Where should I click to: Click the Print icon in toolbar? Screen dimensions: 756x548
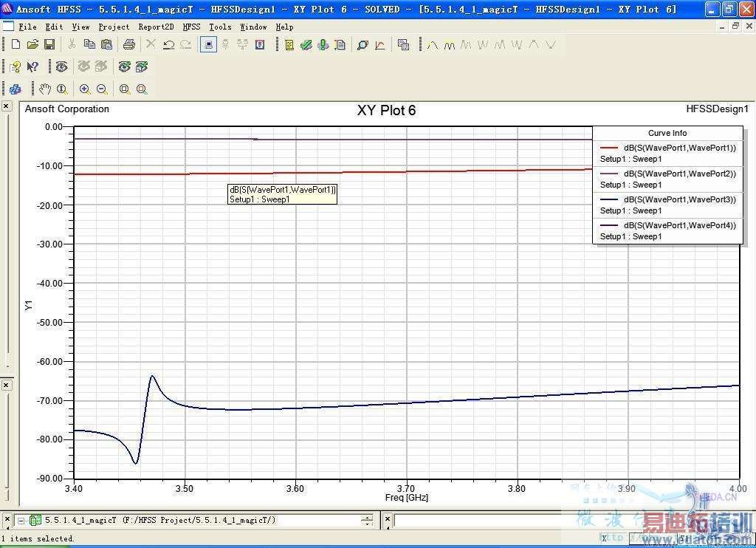click(129, 45)
